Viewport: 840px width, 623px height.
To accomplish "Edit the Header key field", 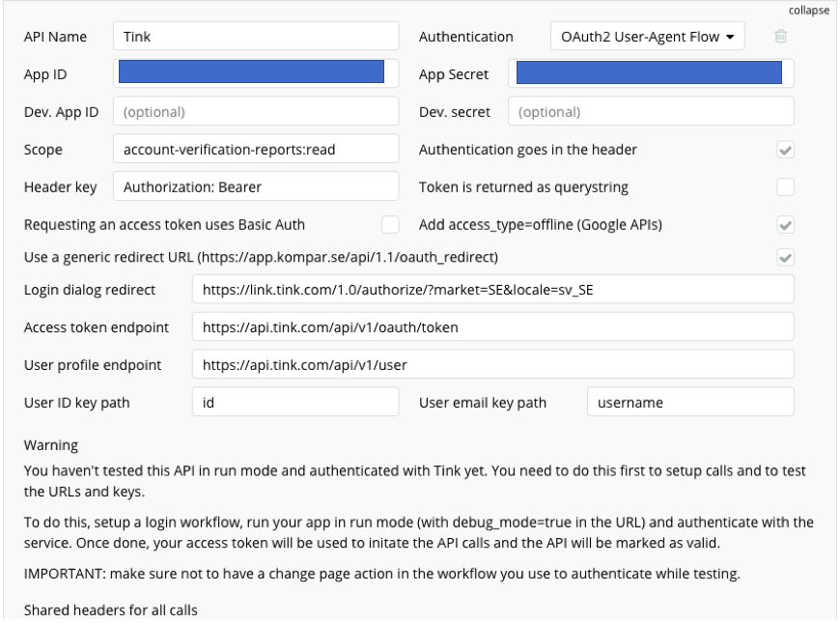I will click(256, 186).
